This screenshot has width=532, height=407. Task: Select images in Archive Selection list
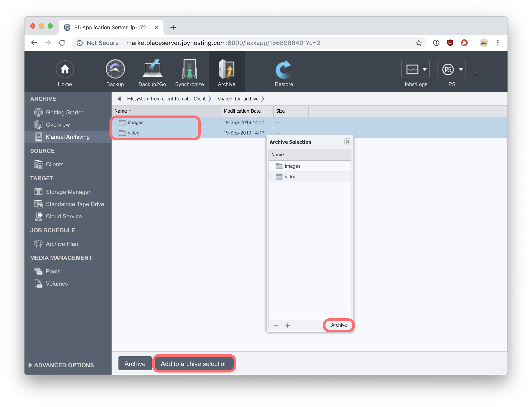tap(310, 166)
